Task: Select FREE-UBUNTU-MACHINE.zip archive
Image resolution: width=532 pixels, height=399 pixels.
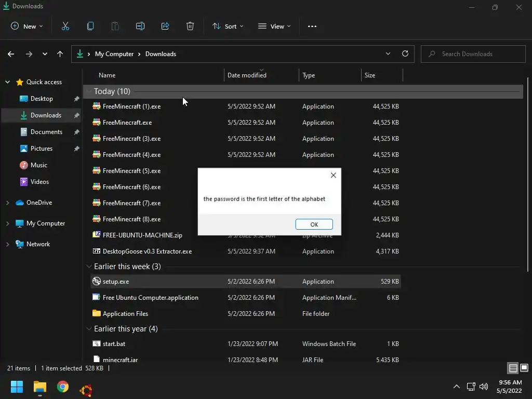Action: click(142, 235)
